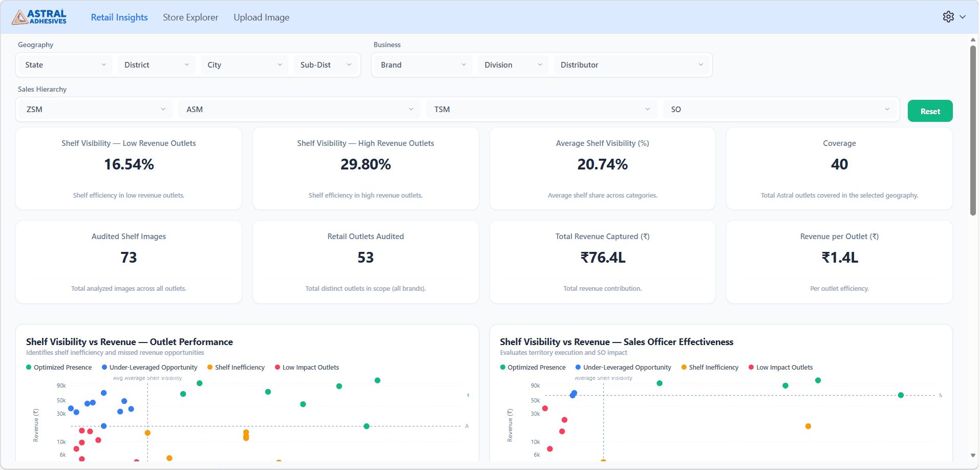This screenshot has height=470, width=980.
Task: Toggle Low Impact Outlets legend in Outlet Performance chart
Action: coord(307,368)
